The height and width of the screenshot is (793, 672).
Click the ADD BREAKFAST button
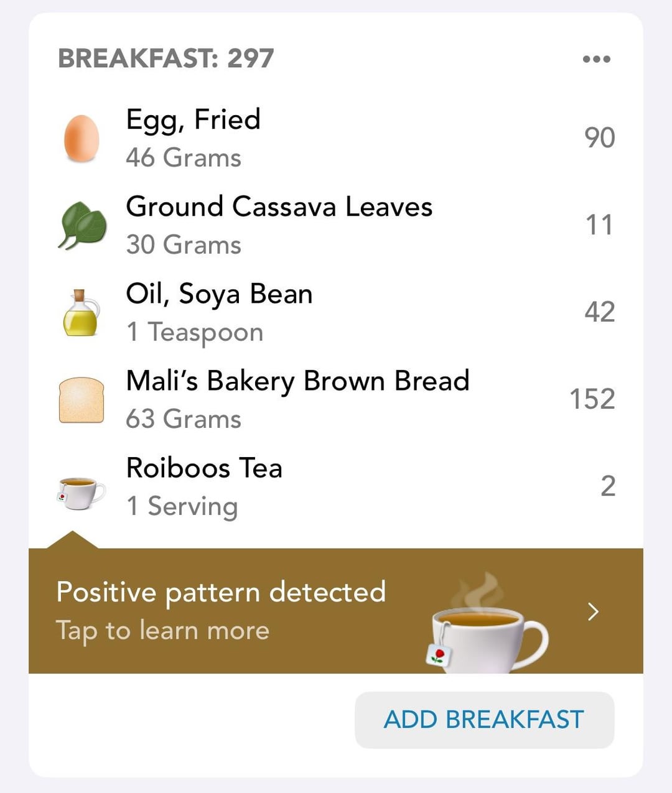(x=484, y=720)
